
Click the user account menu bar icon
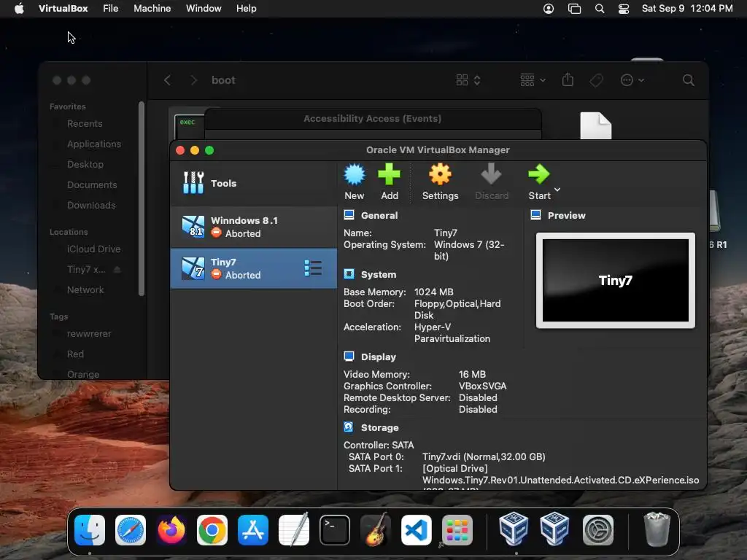549,9
